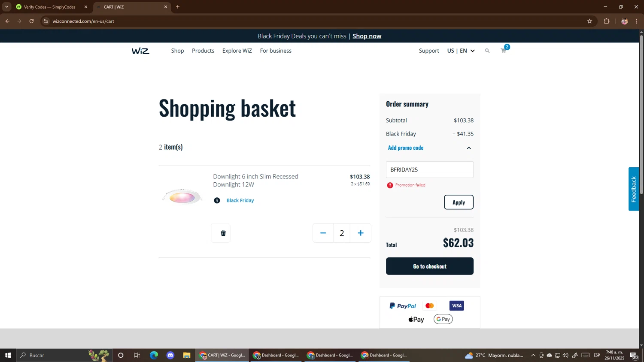Open the Explore WiZ menu

tap(237, 51)
